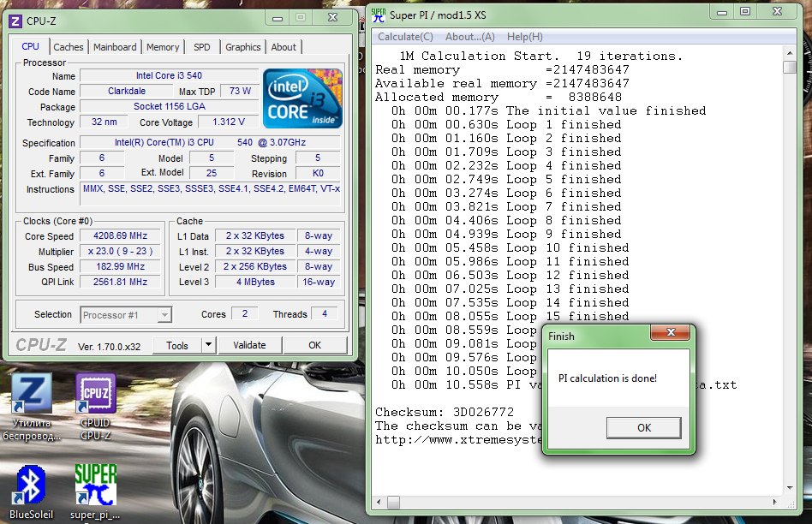Click the L1 Data value '2 x 32 KBytes'
The width and height of the screenshot is (812, 524).
(255, 235)
